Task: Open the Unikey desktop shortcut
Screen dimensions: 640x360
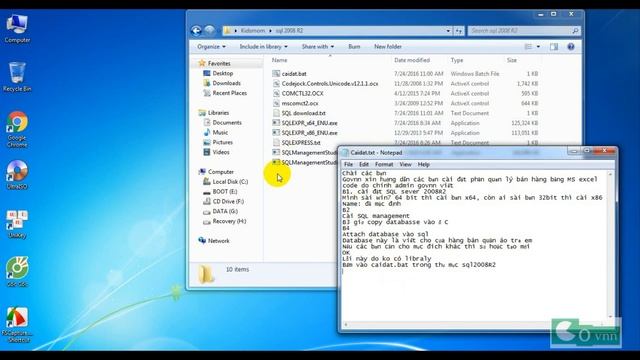Action: pos(17,224)
